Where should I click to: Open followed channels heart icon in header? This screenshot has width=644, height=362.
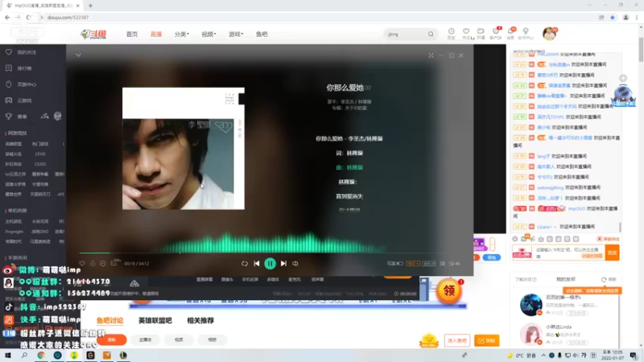(466, 33)
